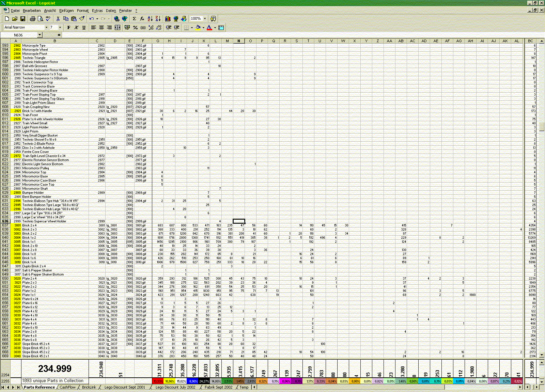Screen dimensions: 545x392
Task: Open the Font Color swatch picker
Action: pyautogui.click(x=215, y=28)
